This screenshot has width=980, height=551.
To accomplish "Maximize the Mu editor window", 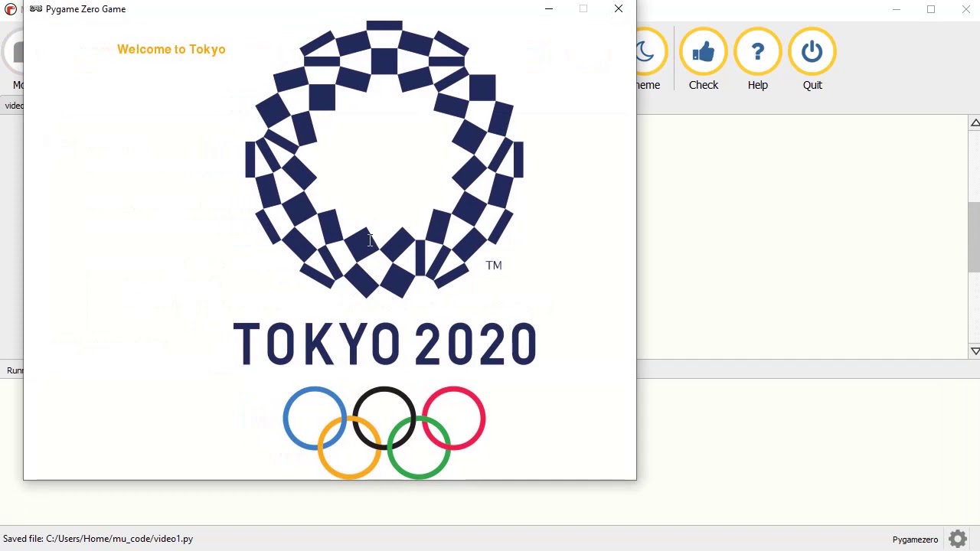I will point(931,9).
